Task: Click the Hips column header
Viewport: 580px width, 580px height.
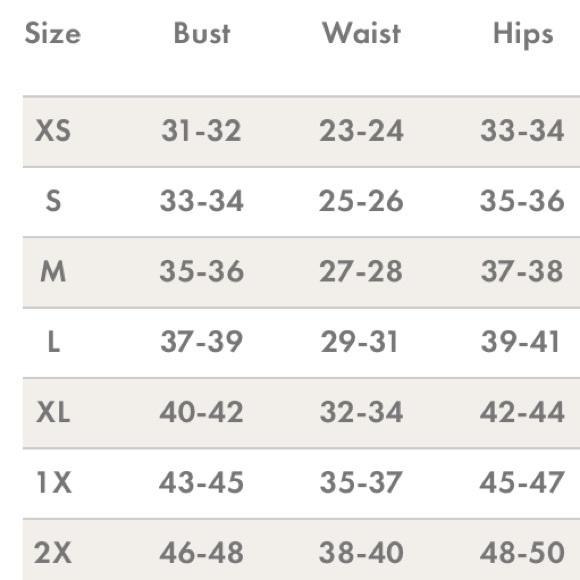Action: tap(523, 35)
